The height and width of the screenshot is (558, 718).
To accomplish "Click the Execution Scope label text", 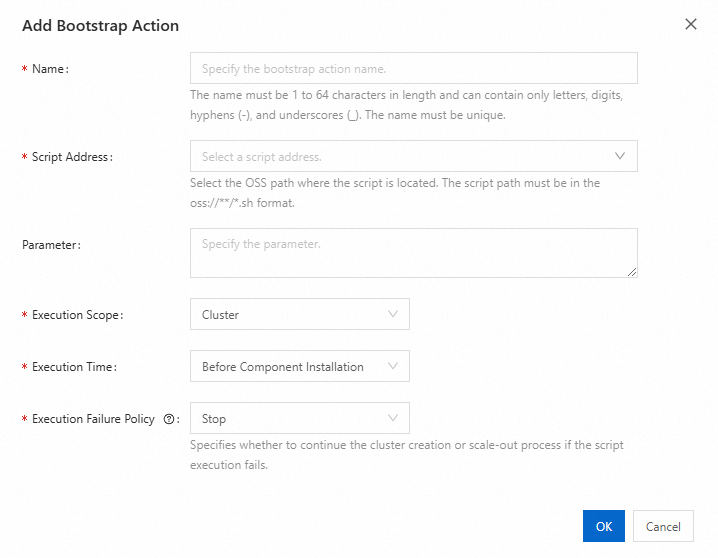I will (x=75, y=315).
